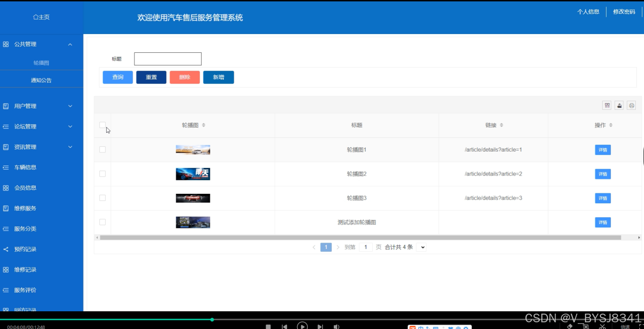Open 主页 home in sidebar
The height and width of the screenshot is (329, 644).
pos(41,17)
